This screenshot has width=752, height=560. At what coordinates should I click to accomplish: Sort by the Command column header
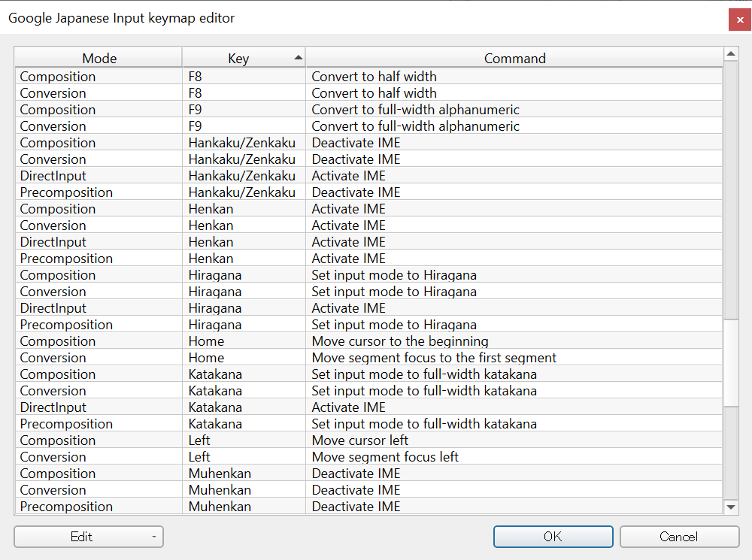514,58
